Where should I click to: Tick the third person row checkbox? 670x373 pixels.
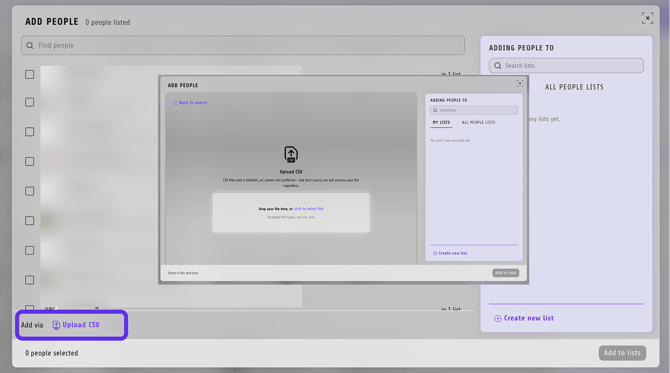(29, 132)
